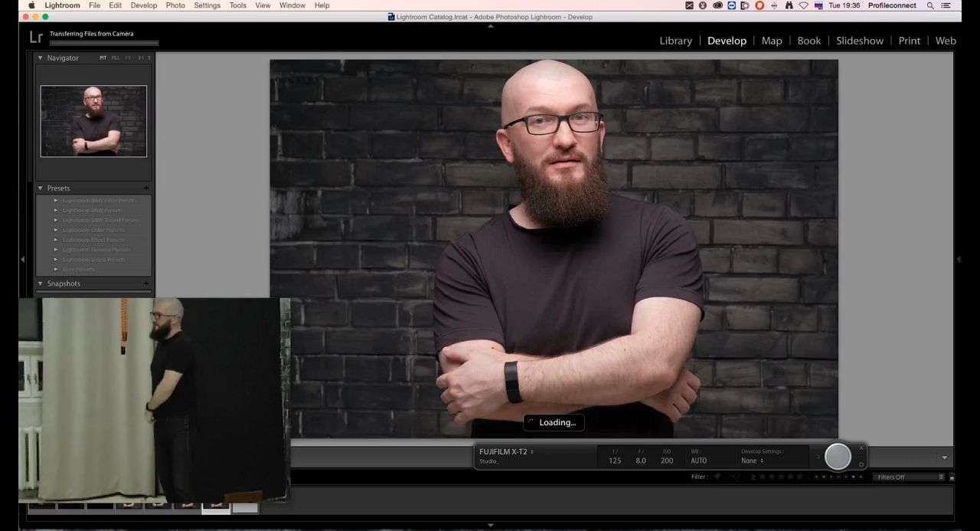Open the Settings menu
Viewport: 980px width, 531px height.
[x=207, y=5]
